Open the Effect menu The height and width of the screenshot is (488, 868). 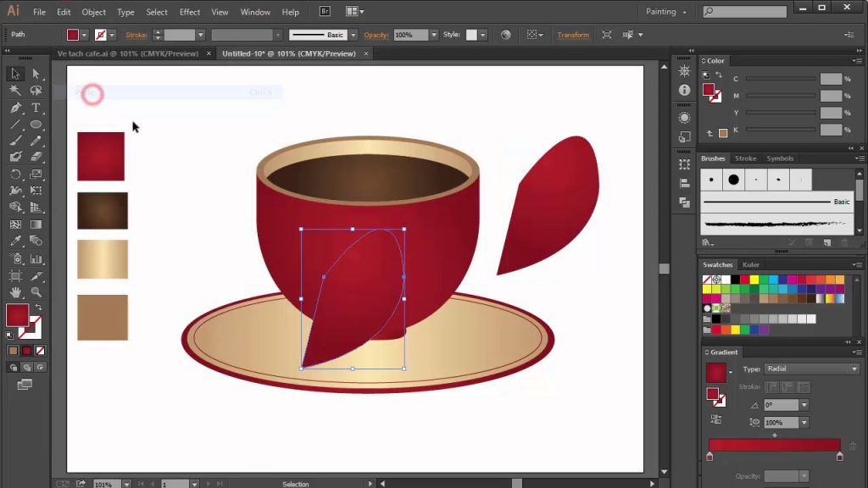click(x=189, y=12)
